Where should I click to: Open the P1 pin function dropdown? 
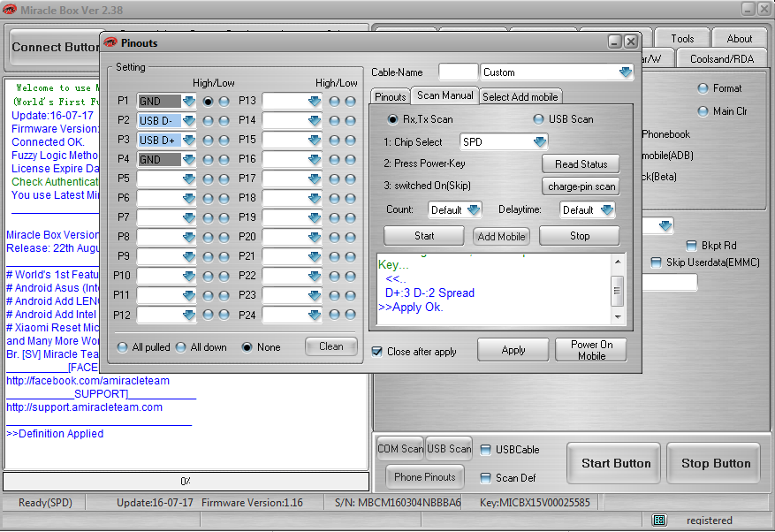tap(189, 101)
